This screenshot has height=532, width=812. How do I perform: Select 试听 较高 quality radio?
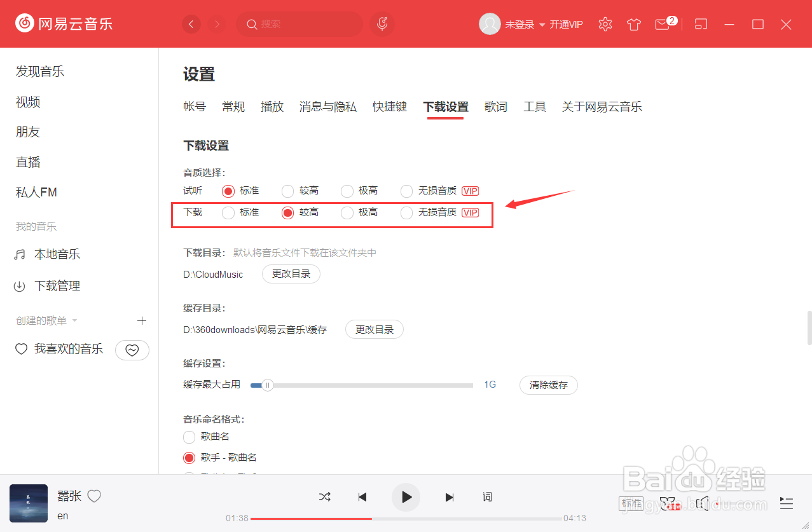288,191
